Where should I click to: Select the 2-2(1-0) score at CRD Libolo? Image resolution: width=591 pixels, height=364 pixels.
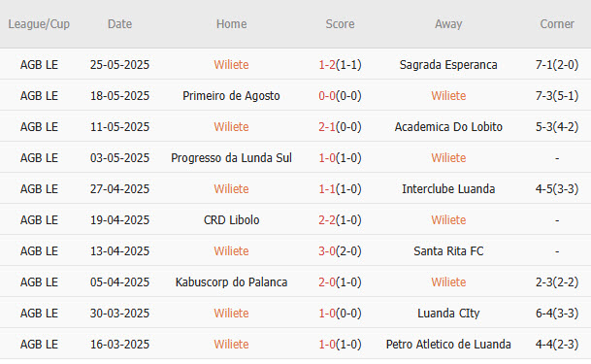coord(340,220)
